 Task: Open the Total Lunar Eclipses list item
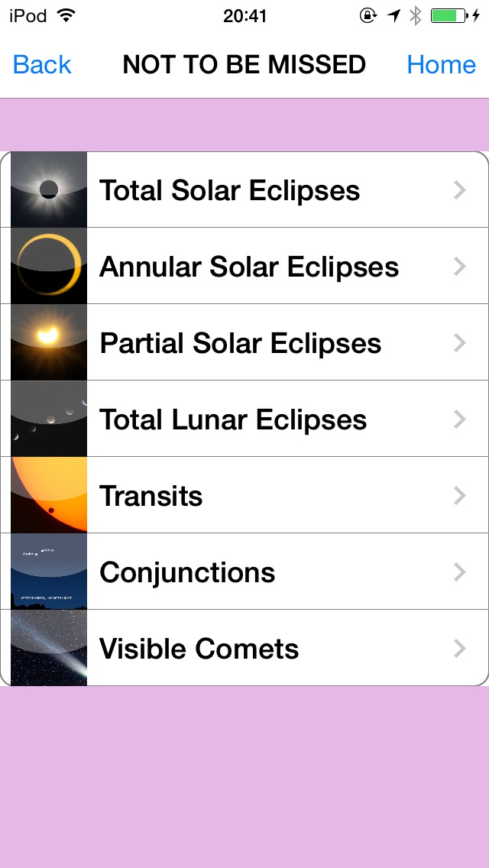233,419
